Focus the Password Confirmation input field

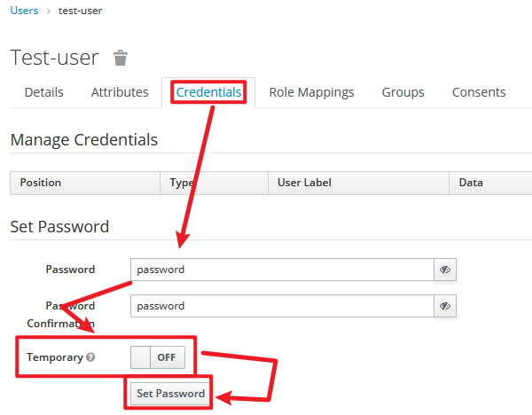click(x=282, y=306)
